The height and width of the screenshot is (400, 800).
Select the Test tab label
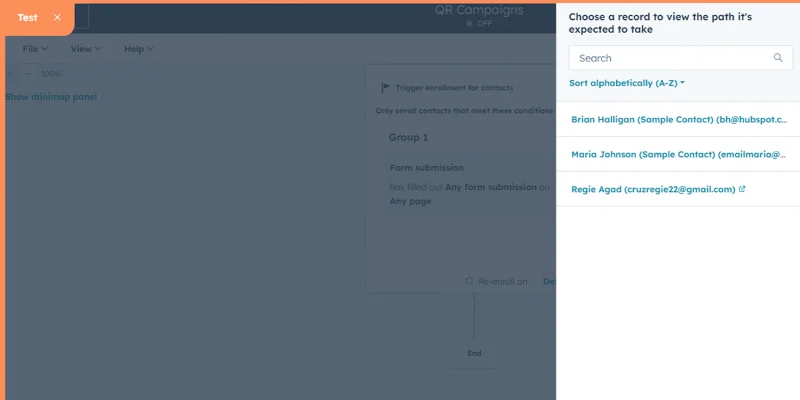(x=28, y=17)
